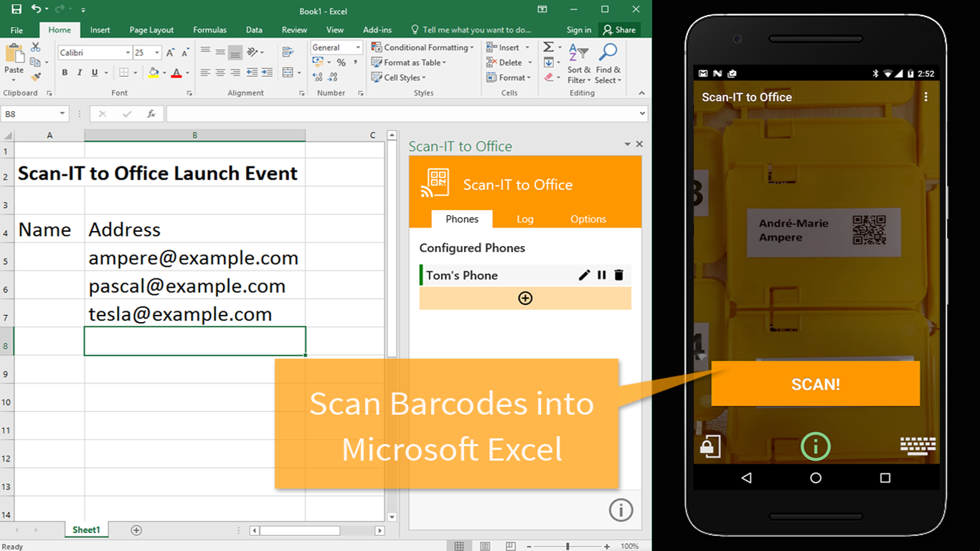The width and height of the screenshot is (980, 551).
Task: Edit Tom's Phone with the pencil icon
Action: click(x=584, y=275)
